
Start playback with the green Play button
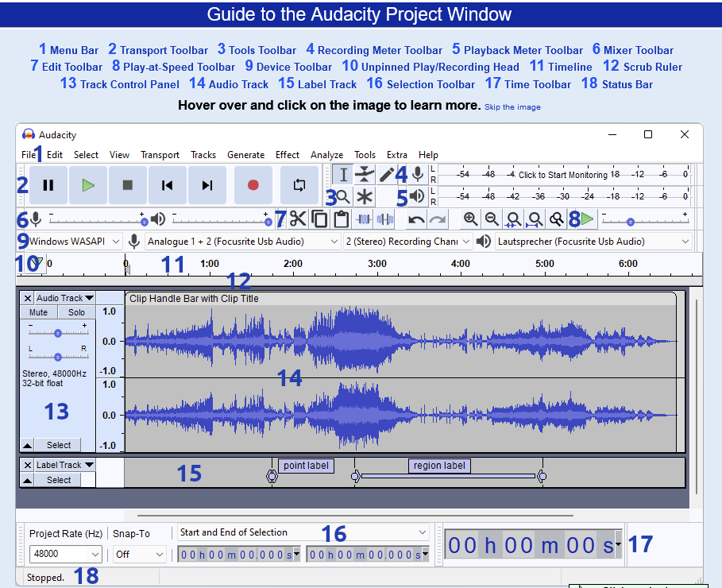88,185
